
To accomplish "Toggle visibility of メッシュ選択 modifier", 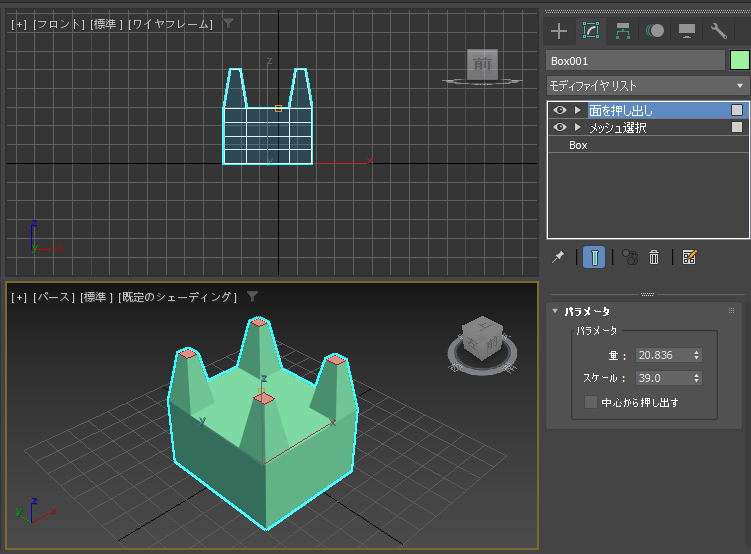I will point(560,128).
